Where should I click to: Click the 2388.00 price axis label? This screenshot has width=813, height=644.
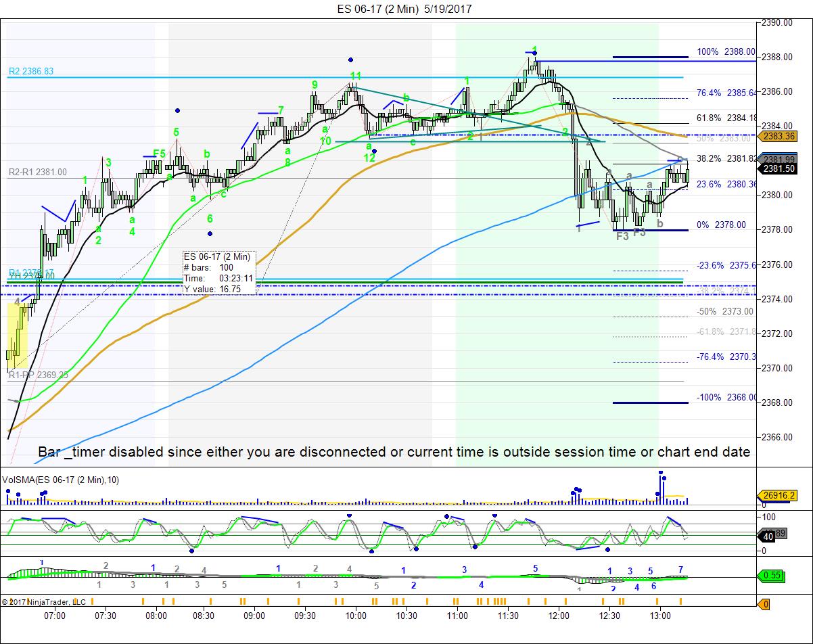(777, 57)
